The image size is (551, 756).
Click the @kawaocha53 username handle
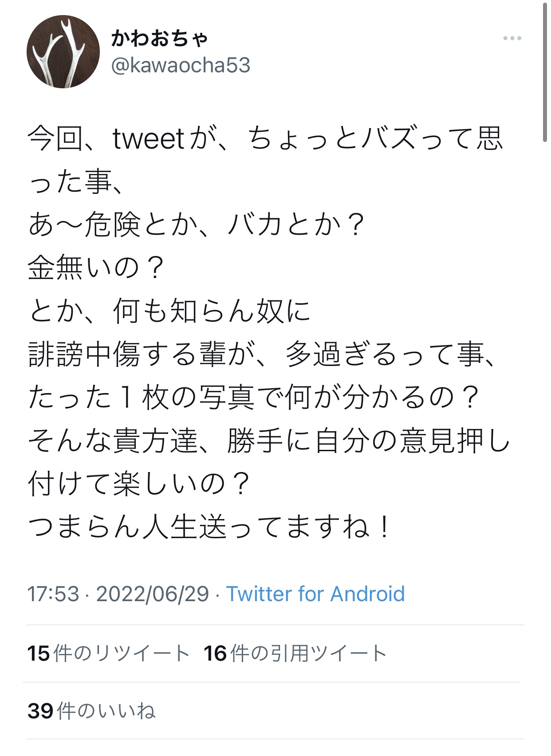pyautogui.click(x=181, y=65)
